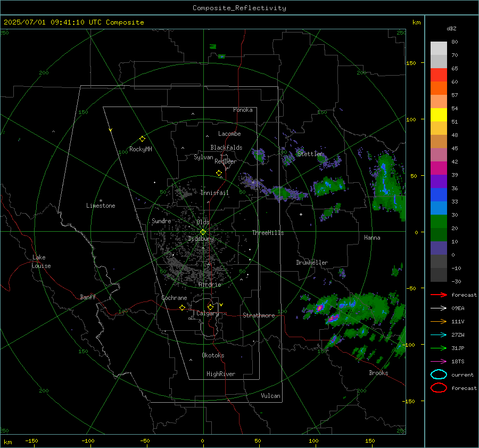The image size is (479, 448).
Task: Click the Lacombe label
Action: click(229, 134)
